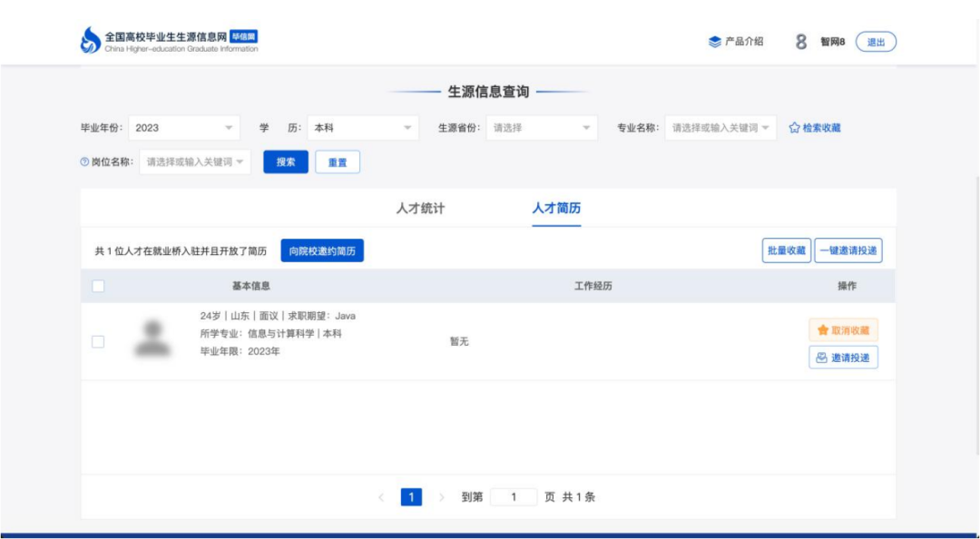Toggle the select-all checkbox in table header
Viewport: 980px width, 539px height.
coord(98,286)
